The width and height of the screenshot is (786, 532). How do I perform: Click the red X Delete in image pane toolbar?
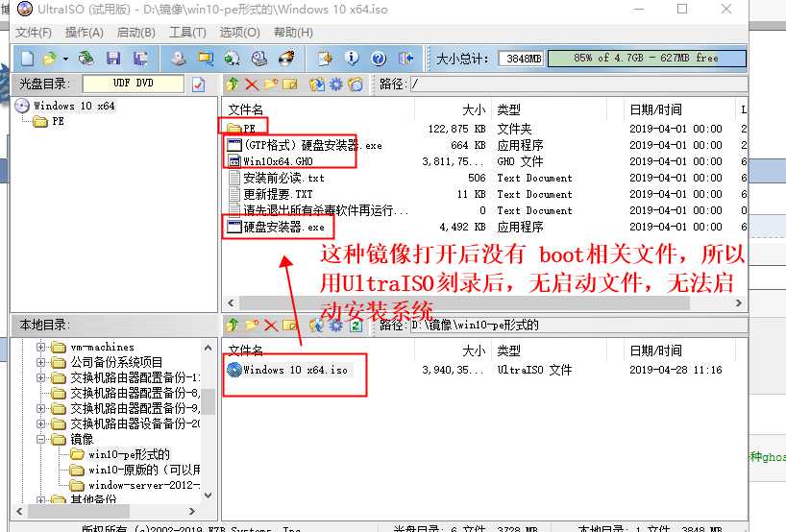tap(252, 85)
